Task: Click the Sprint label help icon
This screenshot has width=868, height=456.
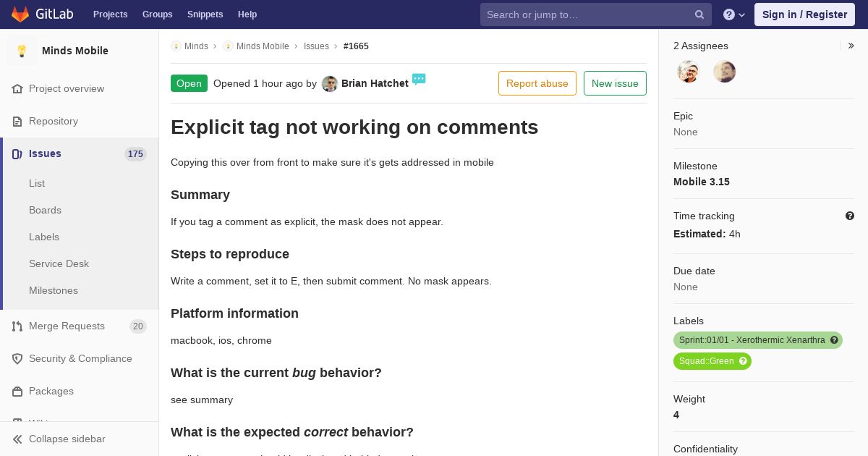Action: tap(834, 340)
